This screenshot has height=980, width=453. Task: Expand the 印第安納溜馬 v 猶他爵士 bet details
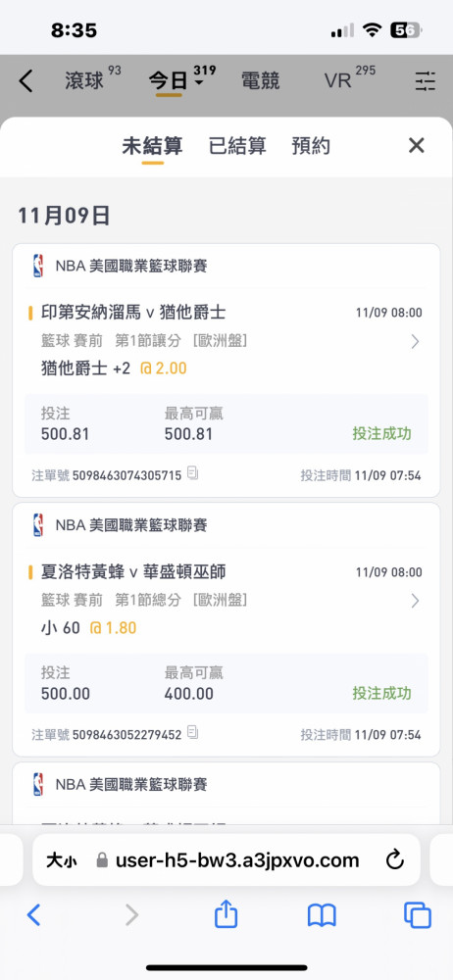click(414, 341)
